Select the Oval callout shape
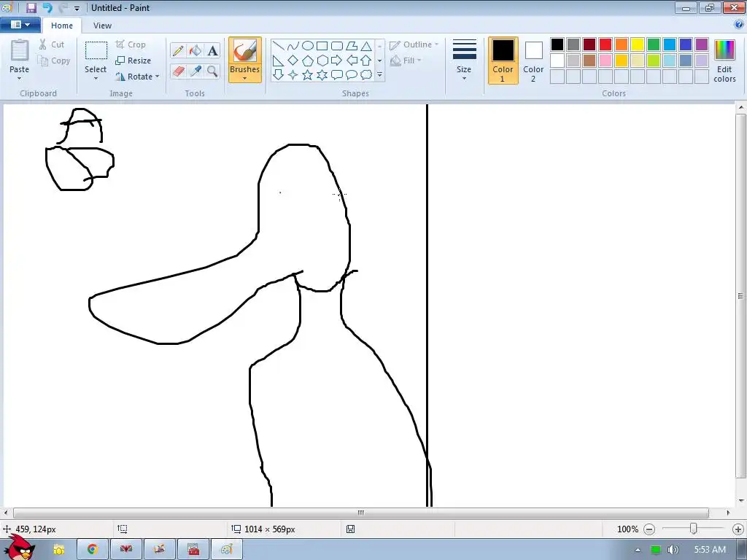 click(x=352, y=75)
